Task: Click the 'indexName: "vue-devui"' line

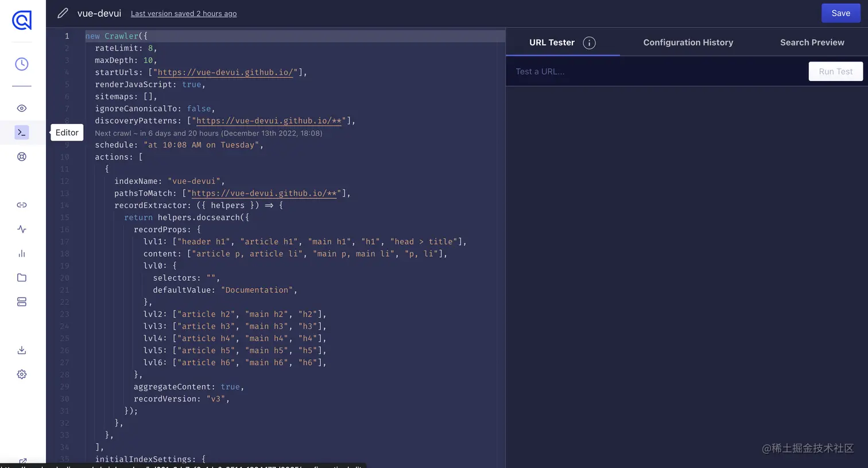Action: click(x=169, y=181)
